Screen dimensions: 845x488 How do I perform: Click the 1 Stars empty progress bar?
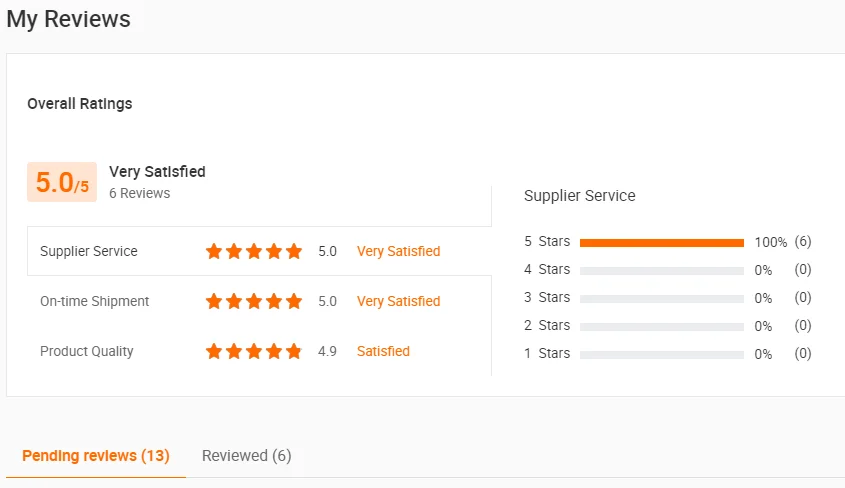662,354
